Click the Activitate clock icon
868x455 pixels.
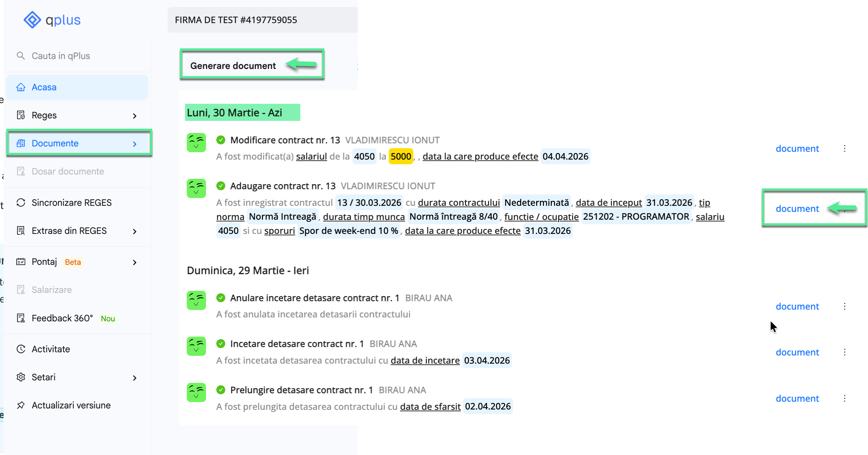click(21, 349)
